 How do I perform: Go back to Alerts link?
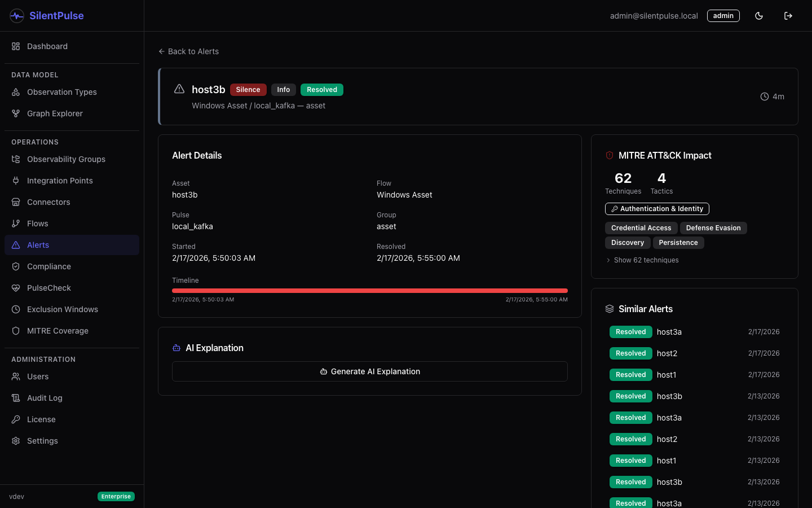point(188,51)
